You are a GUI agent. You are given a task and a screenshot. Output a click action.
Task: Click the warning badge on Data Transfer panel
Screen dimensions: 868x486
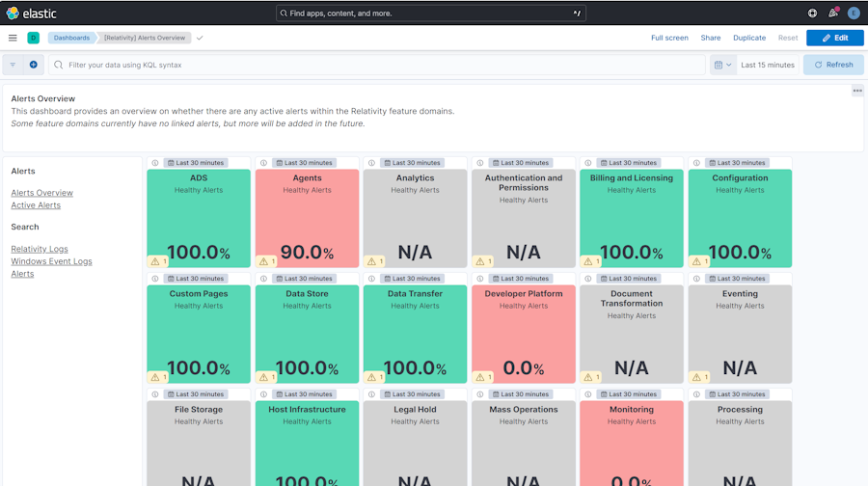pos(375,377)
